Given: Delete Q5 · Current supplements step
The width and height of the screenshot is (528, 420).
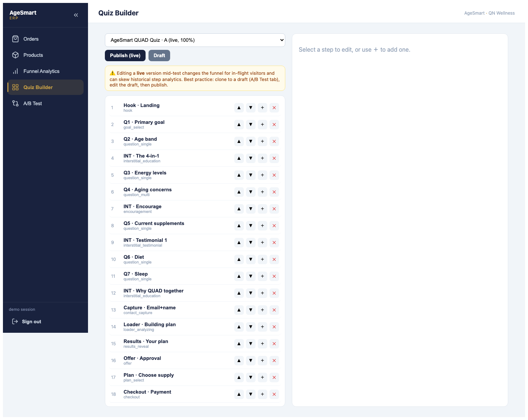Looking at the screenshot, I should coord(274,226).
